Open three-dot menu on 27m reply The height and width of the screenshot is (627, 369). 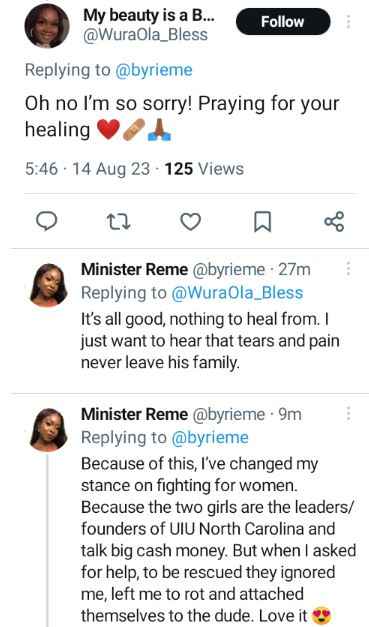(348, 269)
